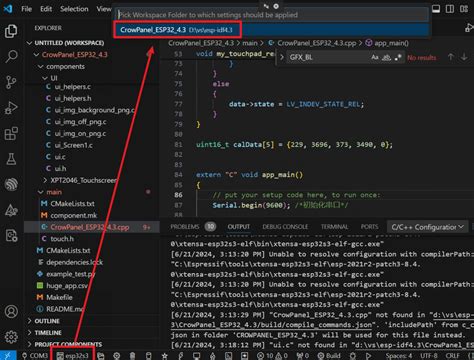
Task: Click the GFX_BL find input field
Action: click(327, 57)
